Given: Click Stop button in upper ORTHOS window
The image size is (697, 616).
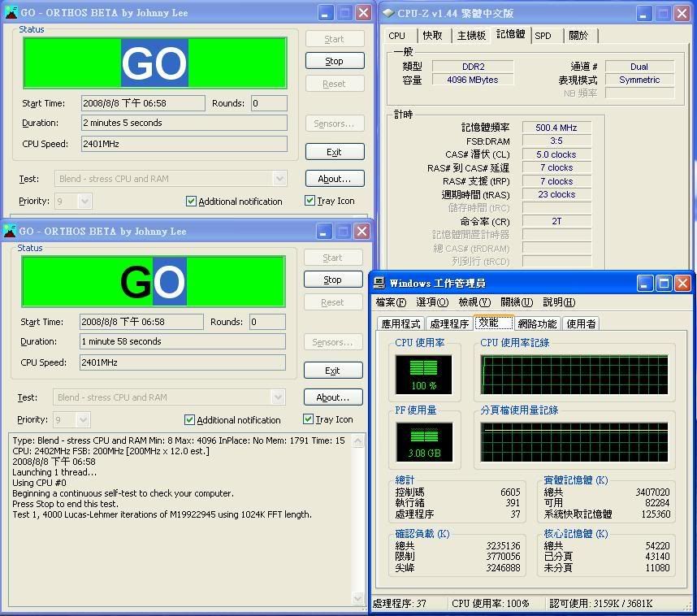Looking at the screenshot, I should click(x=335, y=61).
